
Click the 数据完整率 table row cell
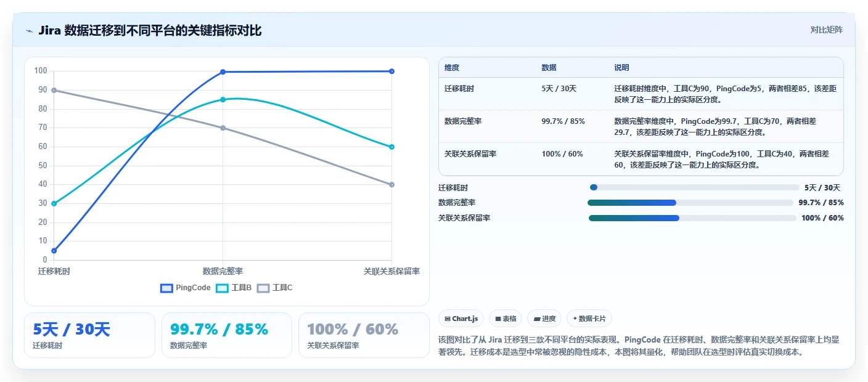tap(463, 121)
